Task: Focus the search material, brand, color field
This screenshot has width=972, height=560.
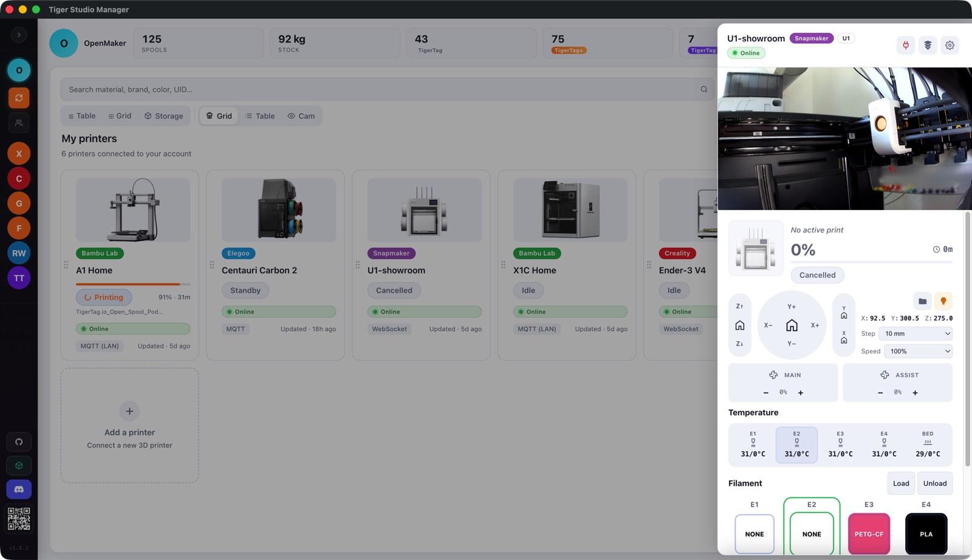Action: (x=387, y=89)
